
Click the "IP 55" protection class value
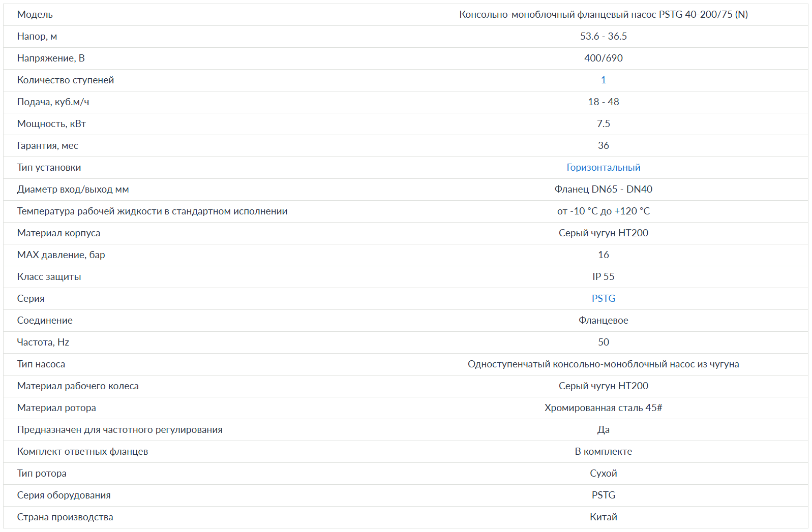click(x=603, y=277)
